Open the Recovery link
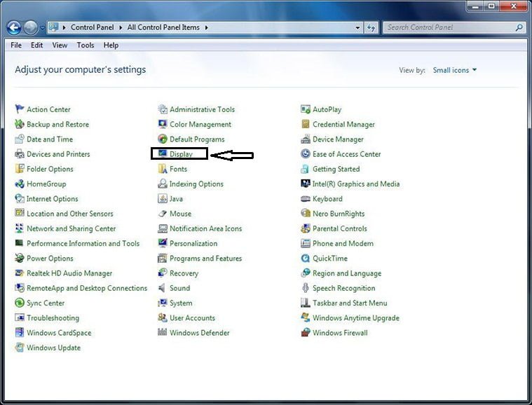The height and width of the screenshot is (405, 532). (184, 273)
